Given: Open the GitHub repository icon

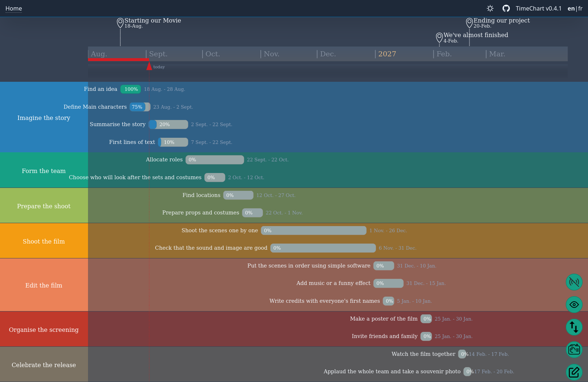Looking at the screenshot, I should [x=506, y=8].
